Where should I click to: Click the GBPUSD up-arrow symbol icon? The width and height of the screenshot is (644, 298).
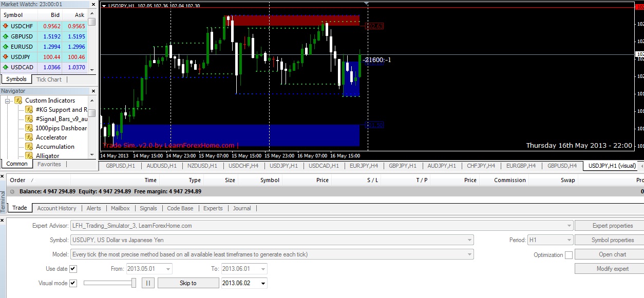pyautogui.click(x=6, y=36)
